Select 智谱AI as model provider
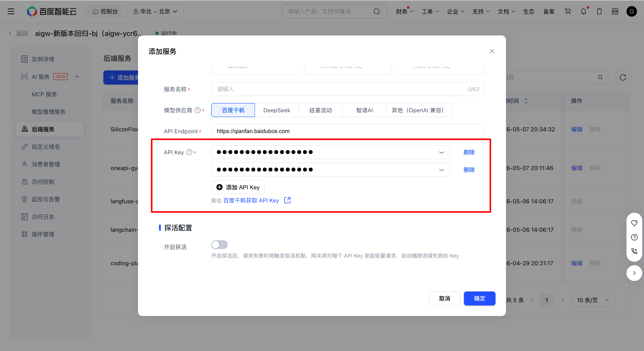The width and height of the screenshot is (644, 351). (x=364, y=110)
